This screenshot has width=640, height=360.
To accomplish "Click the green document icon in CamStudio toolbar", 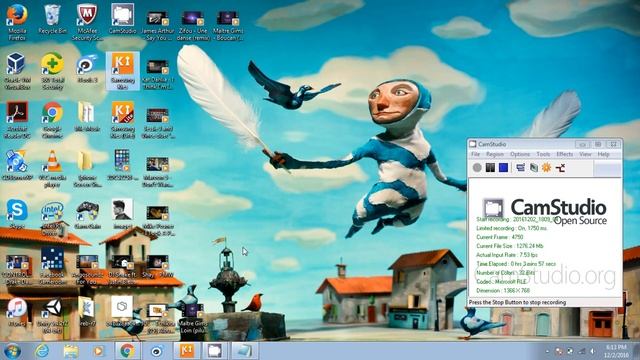I will [x=533, y=167].
